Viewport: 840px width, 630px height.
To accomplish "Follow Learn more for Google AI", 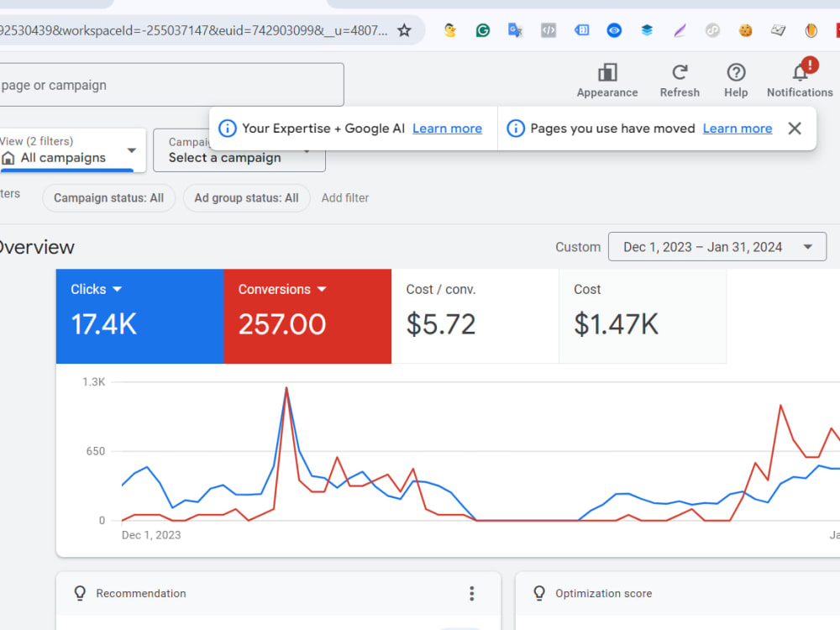I will [x=448, y=129].
